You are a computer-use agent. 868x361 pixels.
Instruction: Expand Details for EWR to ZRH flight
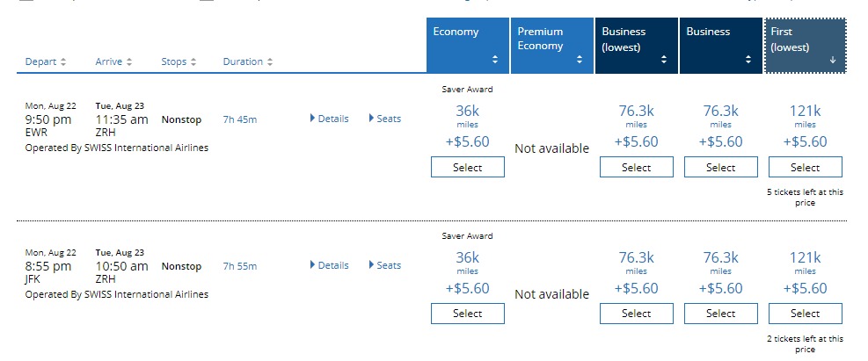330,119
